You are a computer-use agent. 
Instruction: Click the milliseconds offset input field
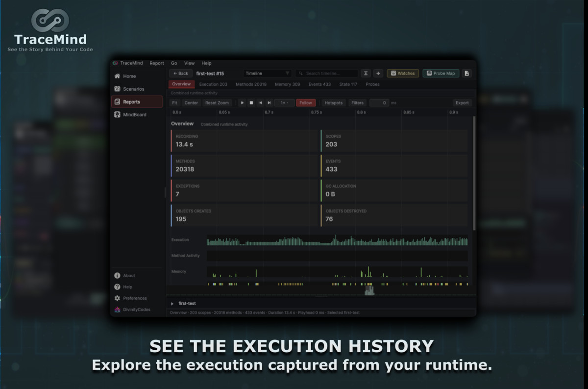click(x=379, y=103)
